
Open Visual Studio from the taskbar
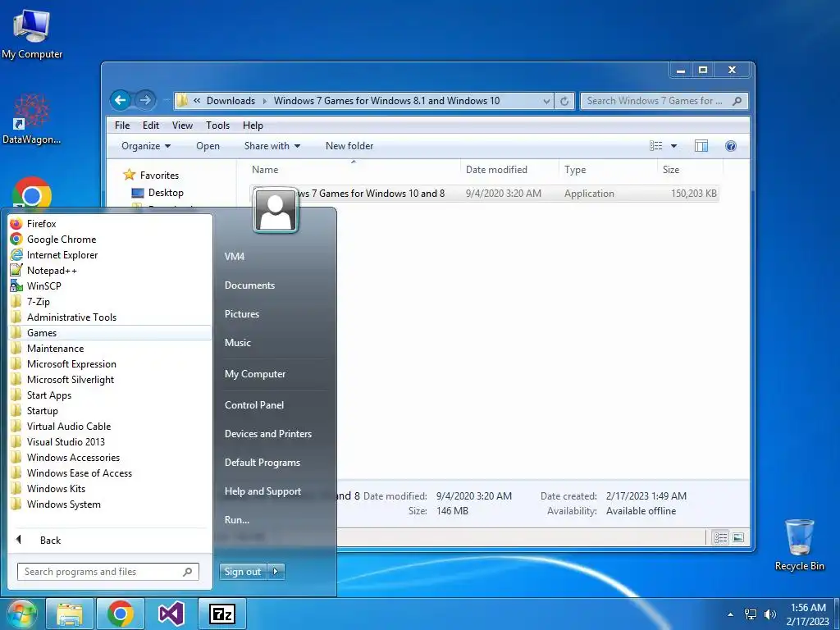click(x=171, y=614)
